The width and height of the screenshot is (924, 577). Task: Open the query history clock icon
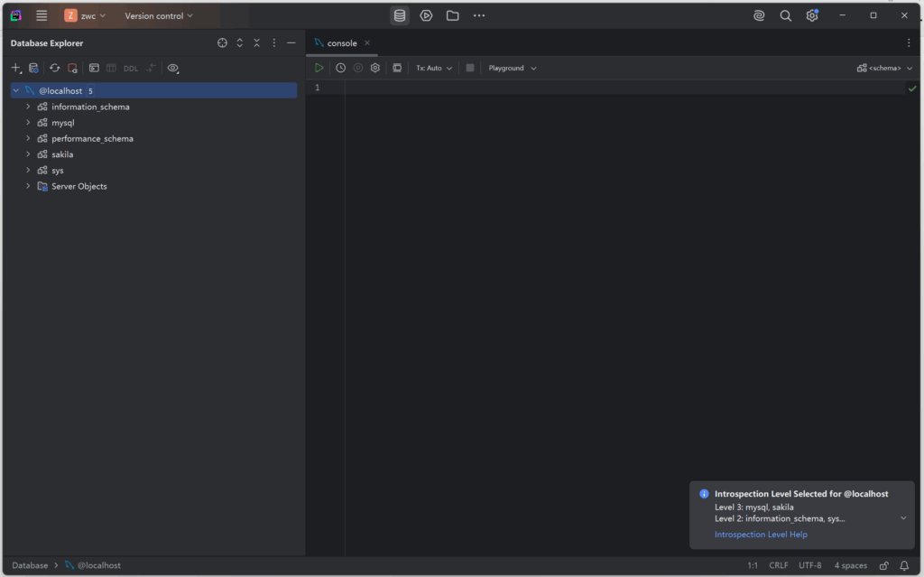[340, 68]
